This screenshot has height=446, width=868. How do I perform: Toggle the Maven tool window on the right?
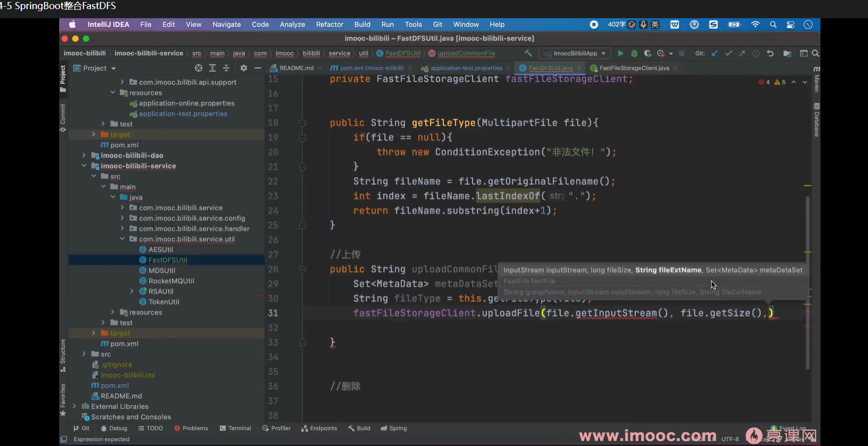point(816,80)
